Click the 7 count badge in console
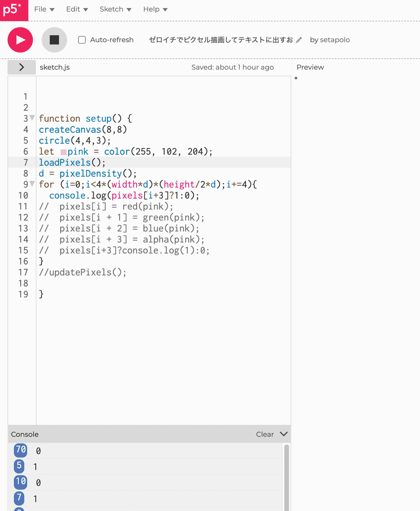 tap(19, 498)
